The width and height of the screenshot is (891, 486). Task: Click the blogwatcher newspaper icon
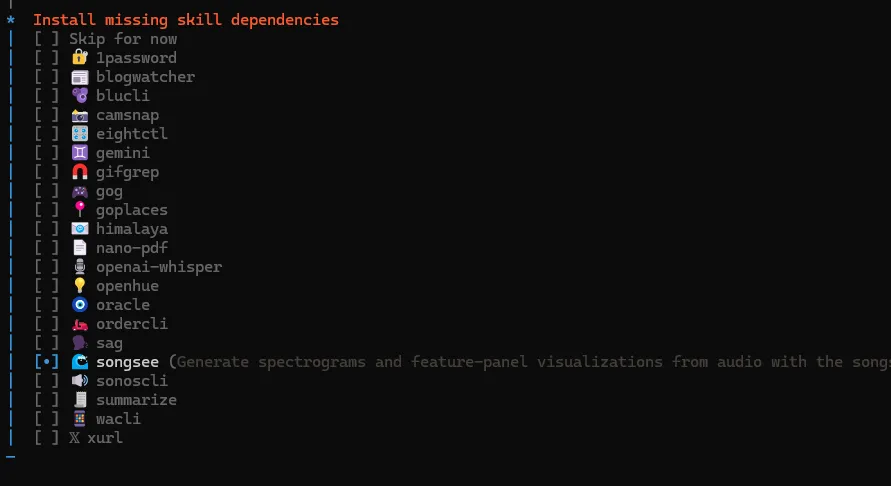click(80, 77)
